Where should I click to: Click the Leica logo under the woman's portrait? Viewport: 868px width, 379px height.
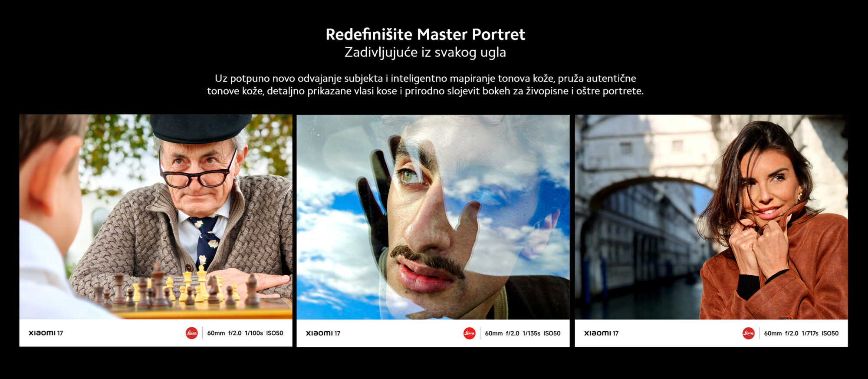748,333
